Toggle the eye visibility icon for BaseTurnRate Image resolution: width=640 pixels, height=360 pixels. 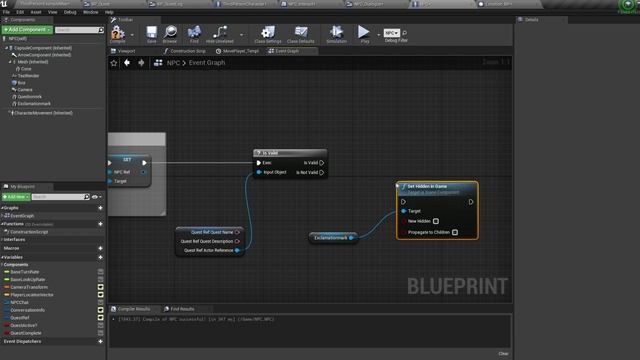(x=100, y=272)
